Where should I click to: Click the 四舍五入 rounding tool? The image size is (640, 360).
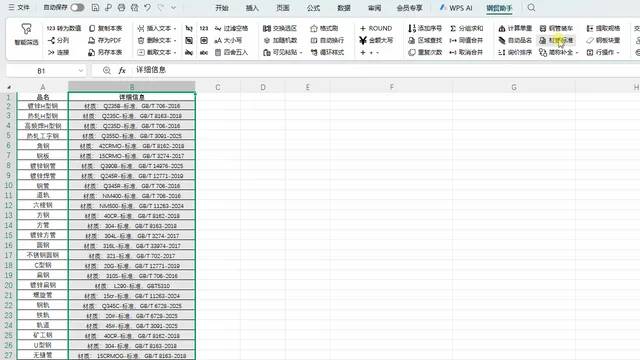pos(231,52)
